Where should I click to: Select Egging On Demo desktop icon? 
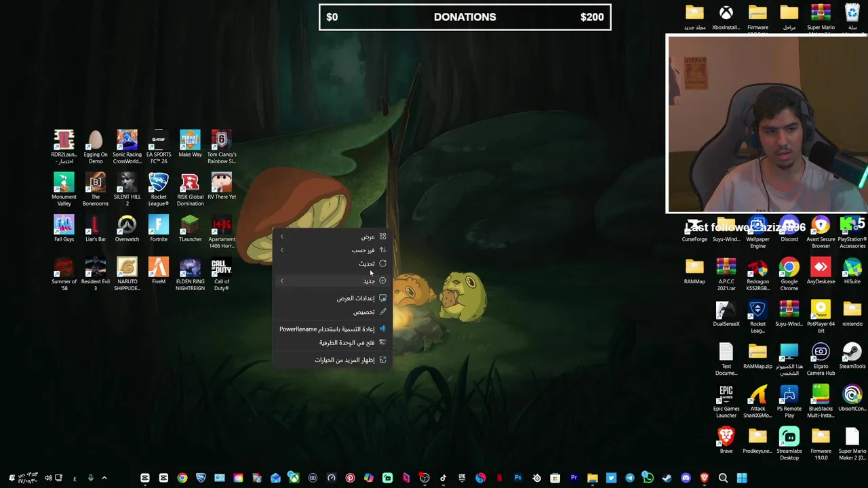[96, 147]
